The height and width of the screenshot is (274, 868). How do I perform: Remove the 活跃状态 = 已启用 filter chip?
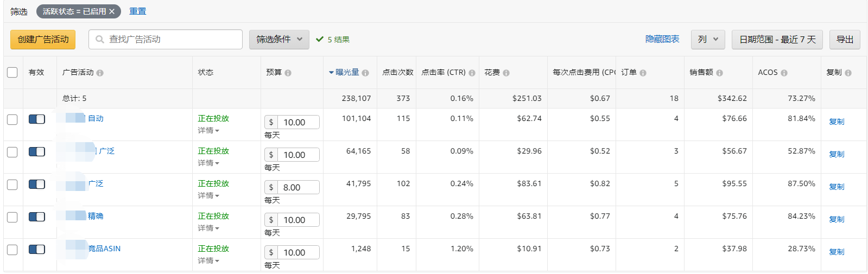click(112, 11)
